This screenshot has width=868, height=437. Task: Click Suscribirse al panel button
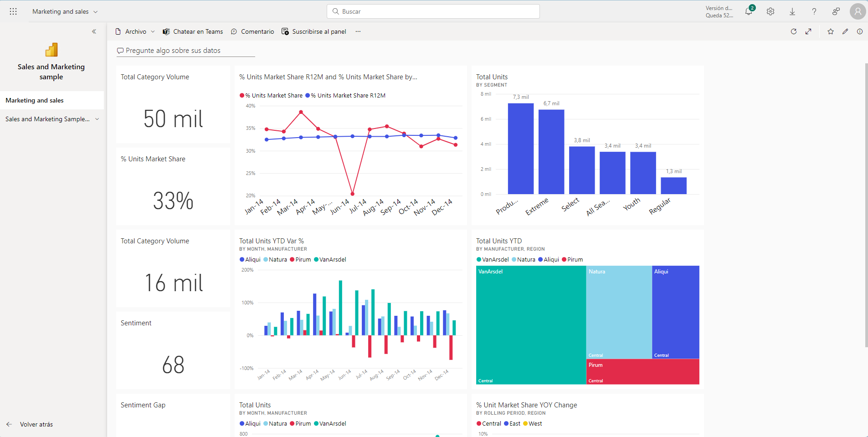(x=314, y=31)
